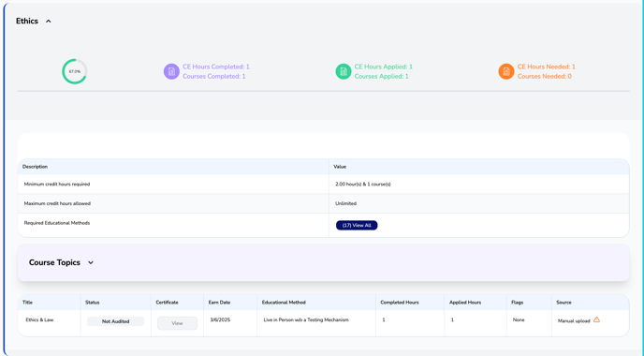View the Ethics & Law certificate
The height and width of the screenshot is (356, 644).
point(177,323)
